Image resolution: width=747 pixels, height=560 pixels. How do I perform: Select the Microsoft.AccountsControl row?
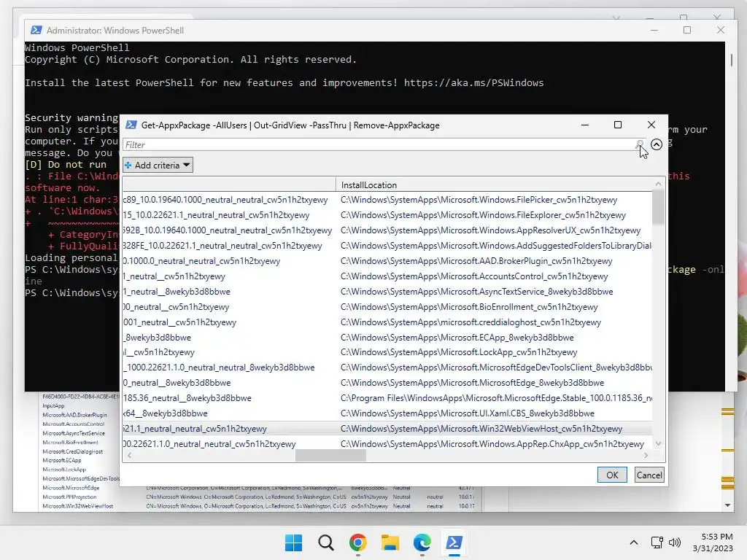tap(387, 276)
